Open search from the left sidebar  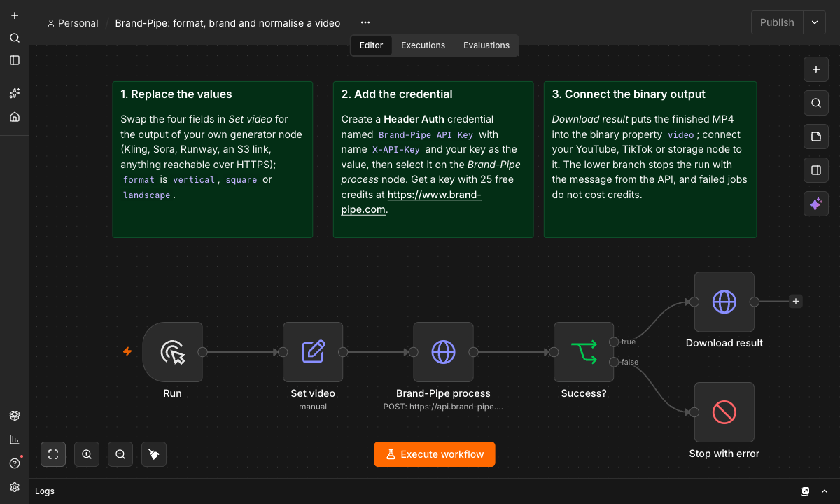click(15, 38)
